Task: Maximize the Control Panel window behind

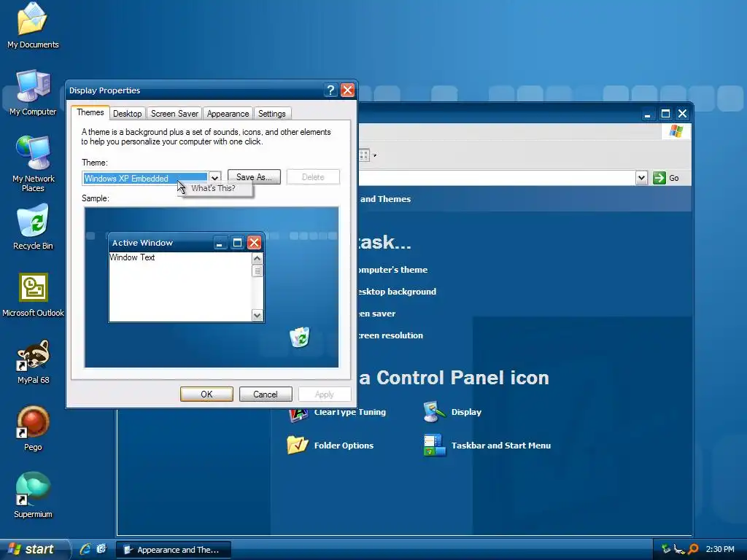Action: pyautogui.click(x=665, y=113)
